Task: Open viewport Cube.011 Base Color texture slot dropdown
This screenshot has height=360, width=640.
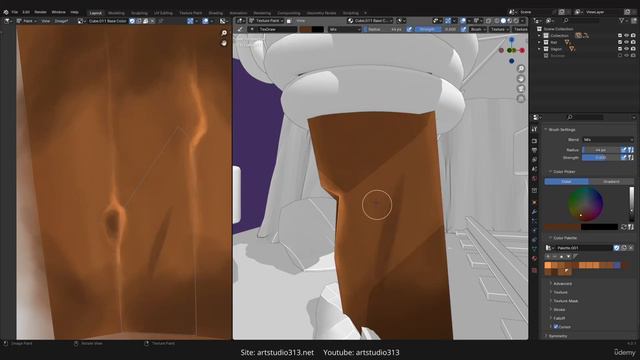Action: (370, 20)
